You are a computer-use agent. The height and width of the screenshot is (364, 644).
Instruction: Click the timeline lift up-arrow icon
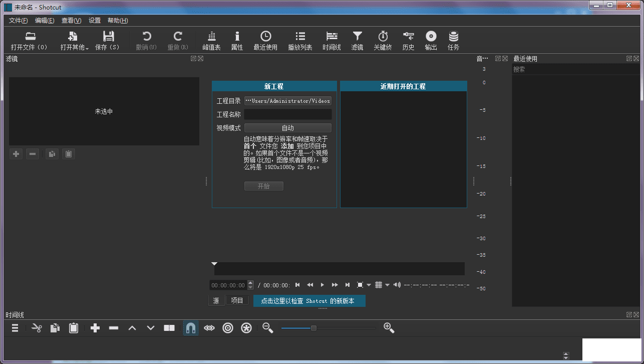click(132, 328)
